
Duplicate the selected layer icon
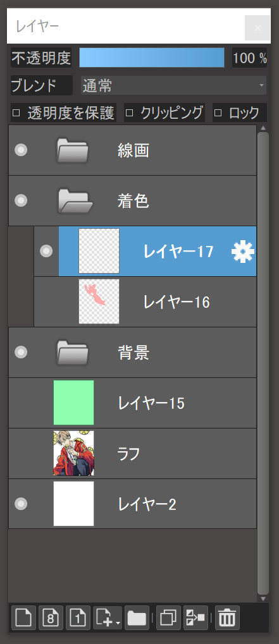click(x=168, y=617)
